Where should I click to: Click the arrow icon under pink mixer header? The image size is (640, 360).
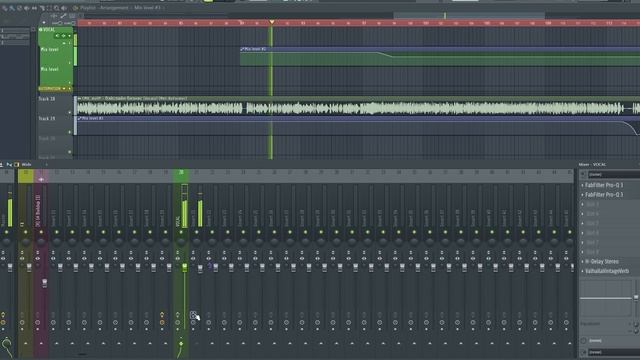click(41, 180)
